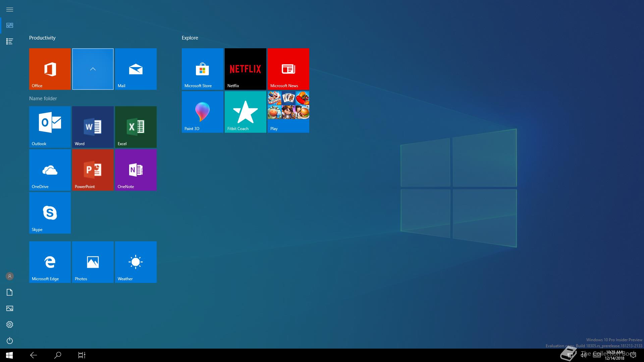Open the Action Center notifications icon

[633, 355]
